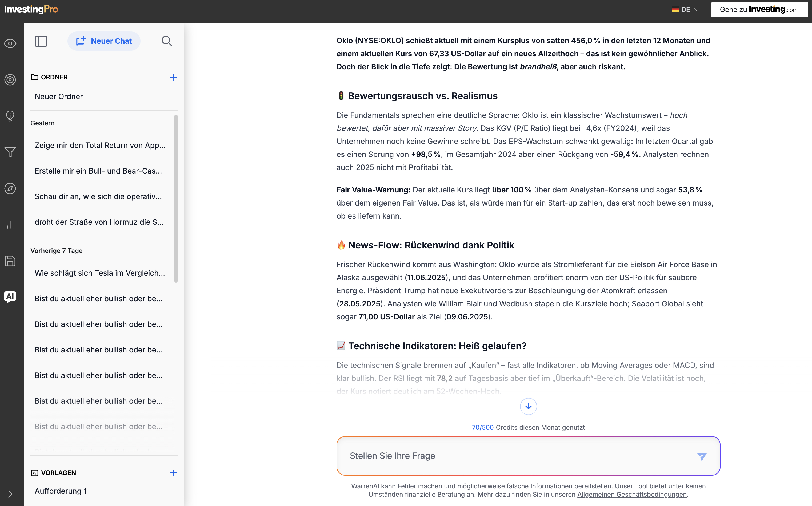812x506 pixels.
Task: Click the target circle icon in left rail
Action: point(10,80)
